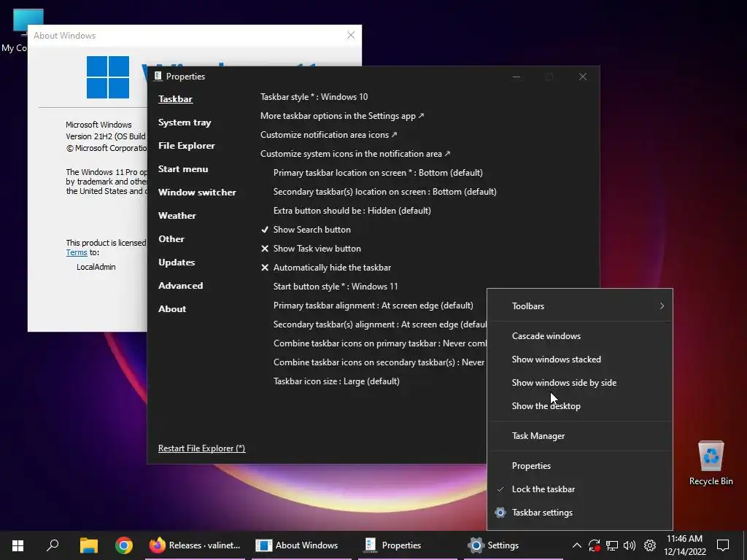Choose Properties in context menu

click(580, 466)
